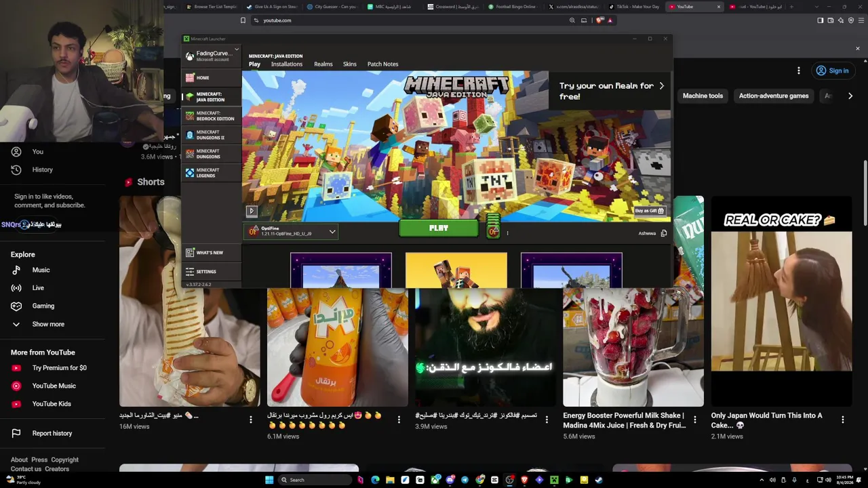868x488 pixels.
Task: Open Discord from the taskbar
Action: [x=450, y=480]
